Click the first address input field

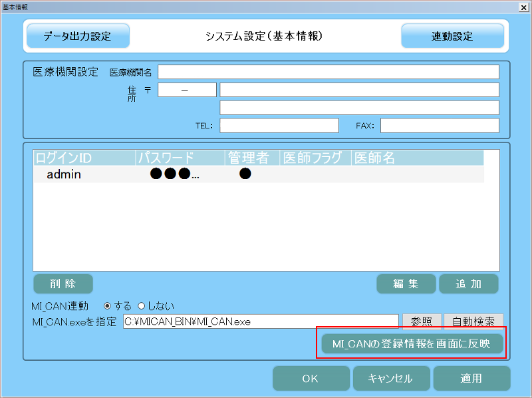[360, 89]
